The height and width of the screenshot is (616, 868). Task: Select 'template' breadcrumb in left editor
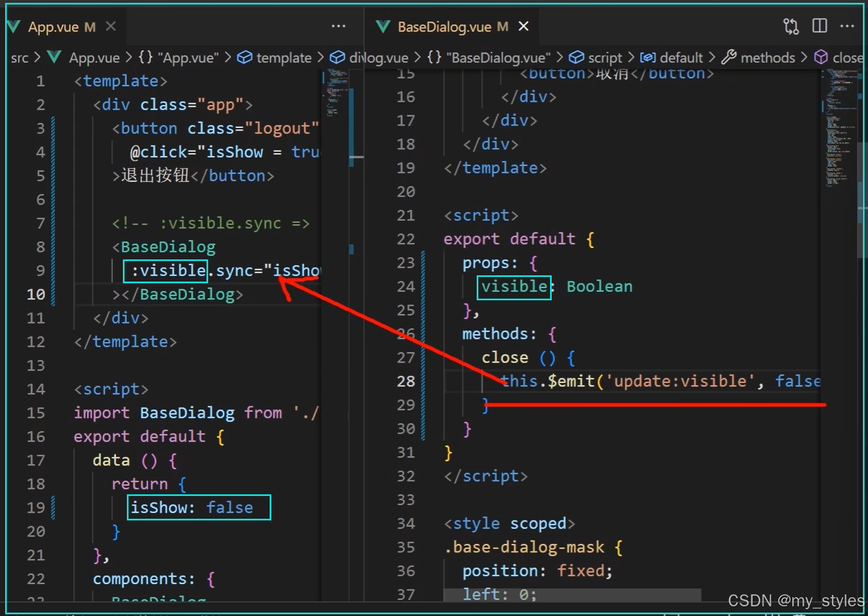tap(284, 57)
